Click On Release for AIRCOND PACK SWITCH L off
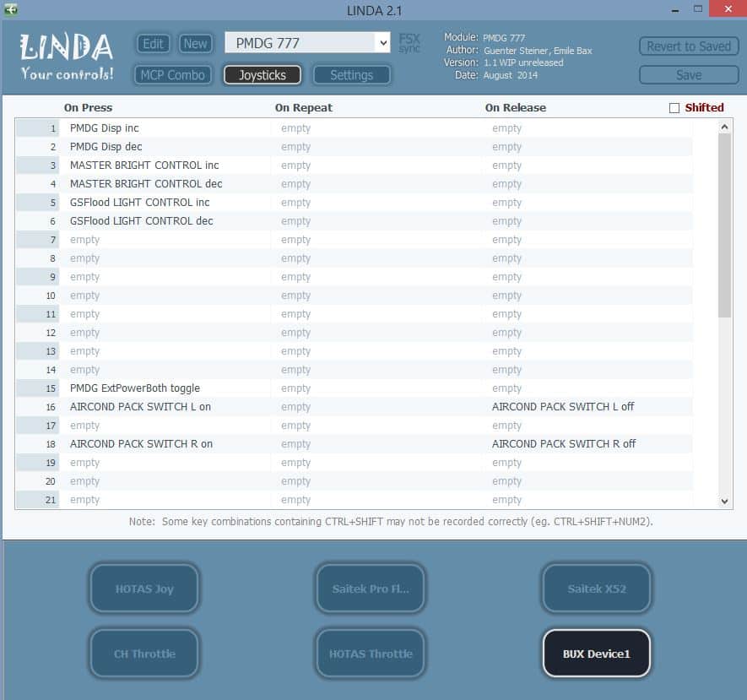The width and height of the screenshot is (747, 700). [563, 407]
